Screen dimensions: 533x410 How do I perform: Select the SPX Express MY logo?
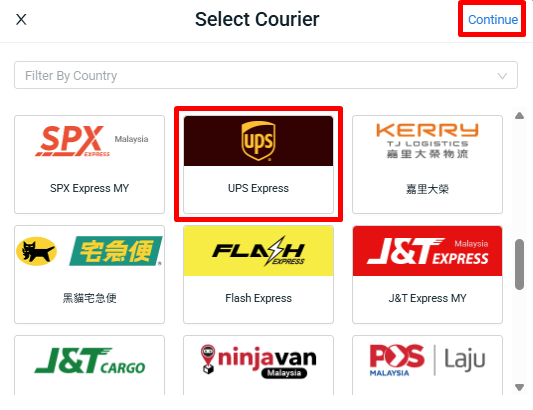[89, 141]
